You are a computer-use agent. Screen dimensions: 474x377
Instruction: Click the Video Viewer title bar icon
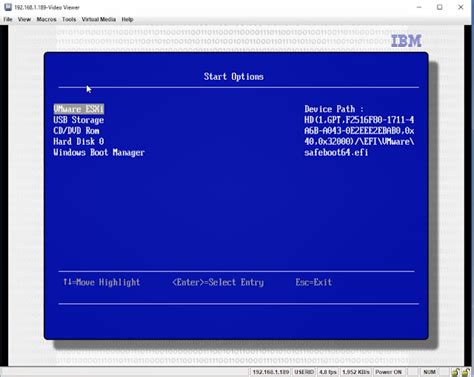click(8, 7)
